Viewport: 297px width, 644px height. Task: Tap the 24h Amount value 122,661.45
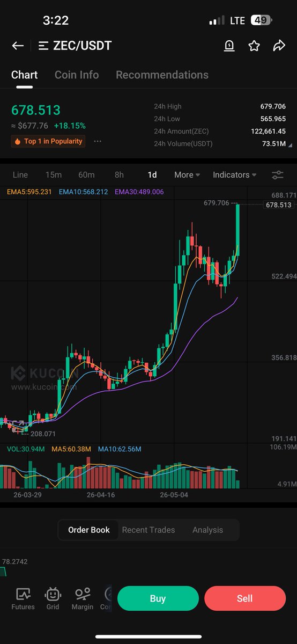coord(268,131)
